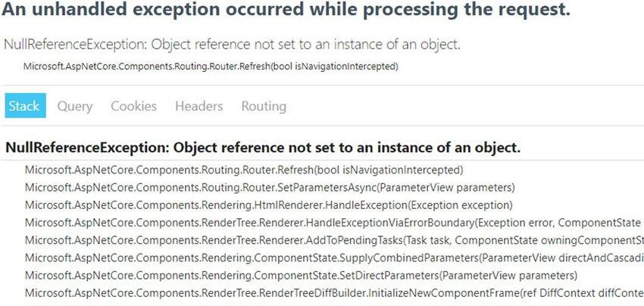Click the HandleExceptionViaErrorBoundary stack frame
The height and width of the screenshot is (306, 644).
(334, 223)
